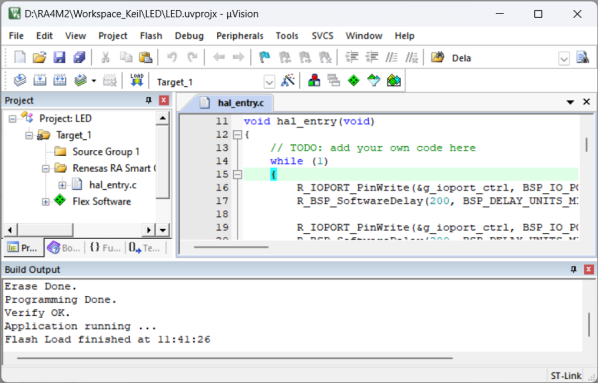The width and height of the screenshot is (598, 383).
Task: Click the Find icon at the toolbar's right end
Action: (x=582, y=58)
